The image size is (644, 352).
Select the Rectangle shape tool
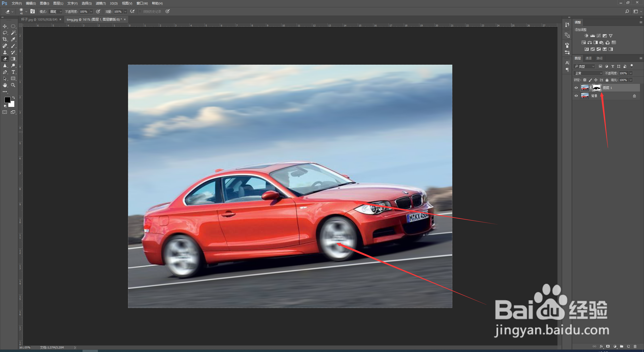13,79
